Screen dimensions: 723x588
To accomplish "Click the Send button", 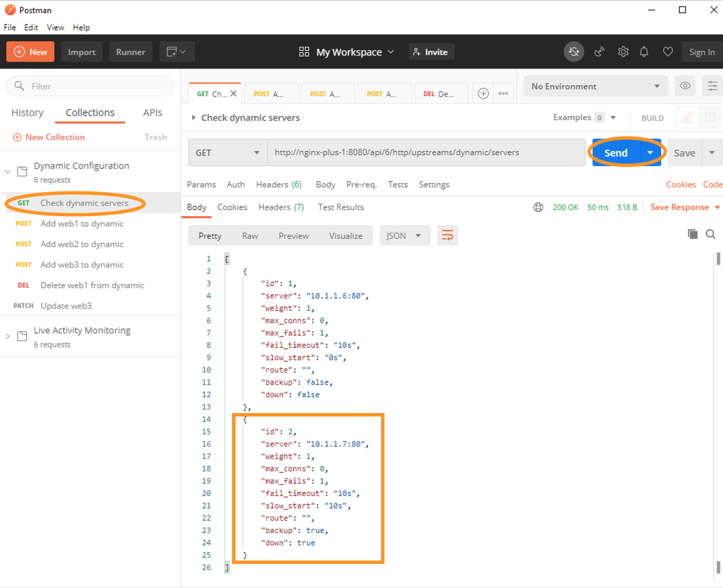I will (x=616, y=152).
